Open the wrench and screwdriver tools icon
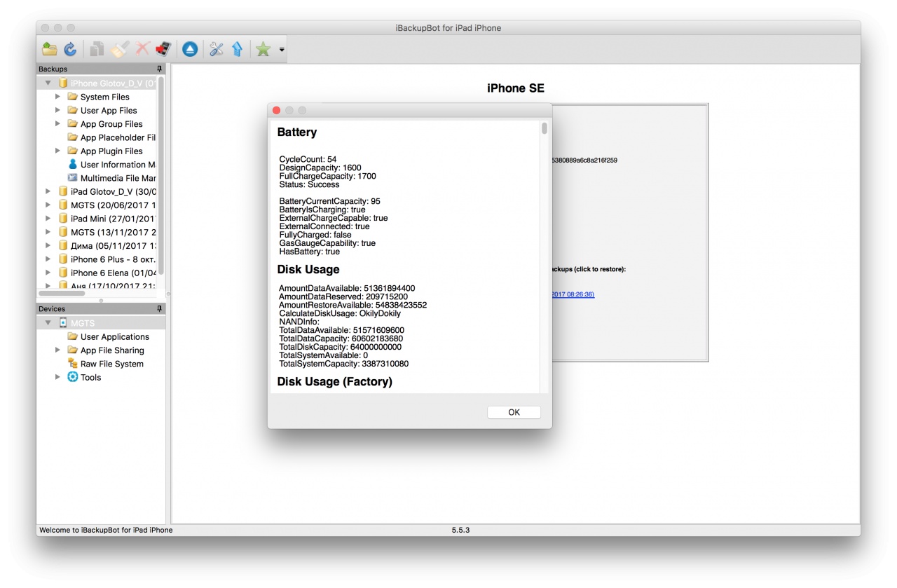Image resolution: width=897 pixels, height=588 pixels. [x=217, y=49]
